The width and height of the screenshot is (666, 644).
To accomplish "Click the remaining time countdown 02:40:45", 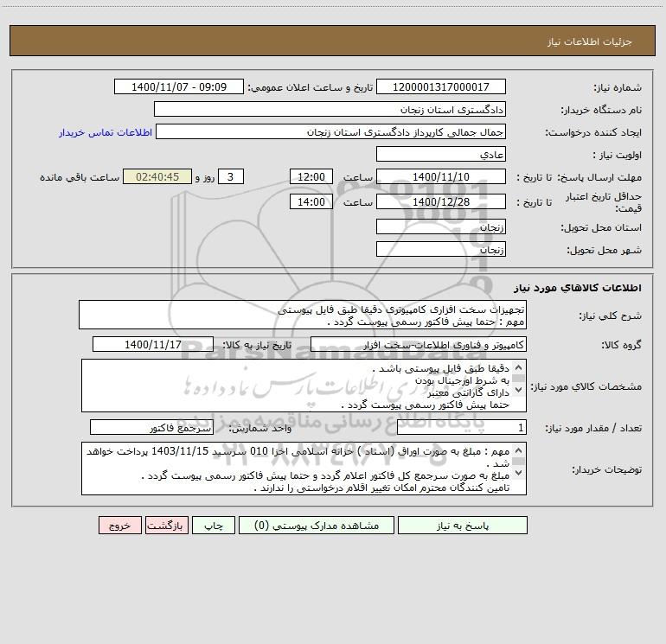I will tap(157, 176).
